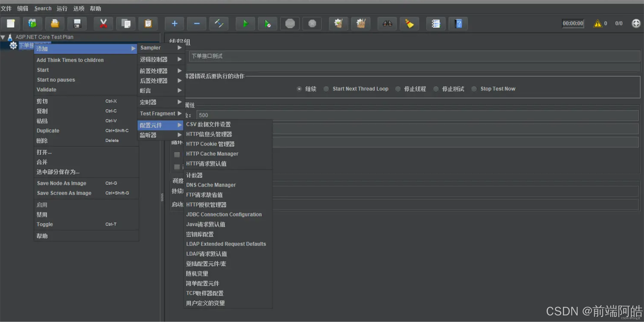
Task: Collapse the ASP.NET Core Test Plan node
Action: coord(3,37)
